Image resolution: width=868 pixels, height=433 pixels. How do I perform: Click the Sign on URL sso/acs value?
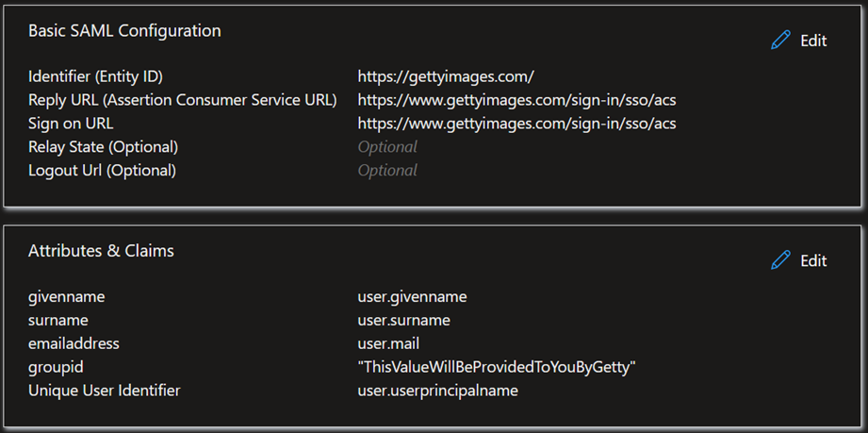tap(517, 124)
